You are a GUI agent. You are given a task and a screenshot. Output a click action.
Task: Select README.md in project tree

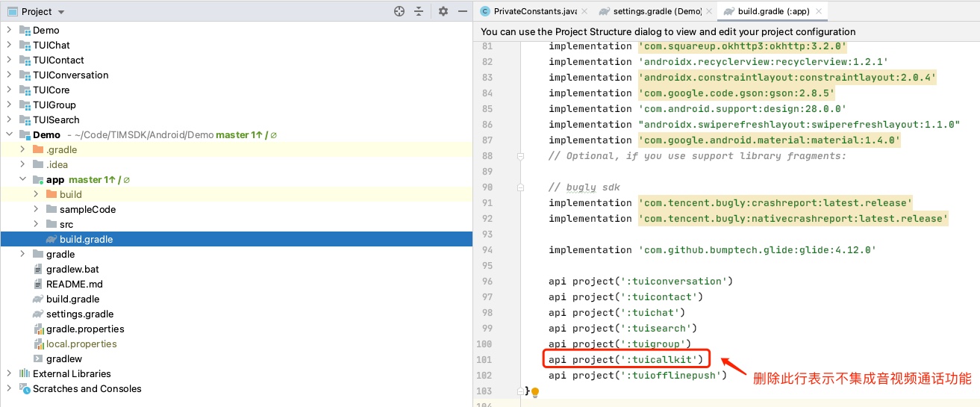click(x=74, y=284)
